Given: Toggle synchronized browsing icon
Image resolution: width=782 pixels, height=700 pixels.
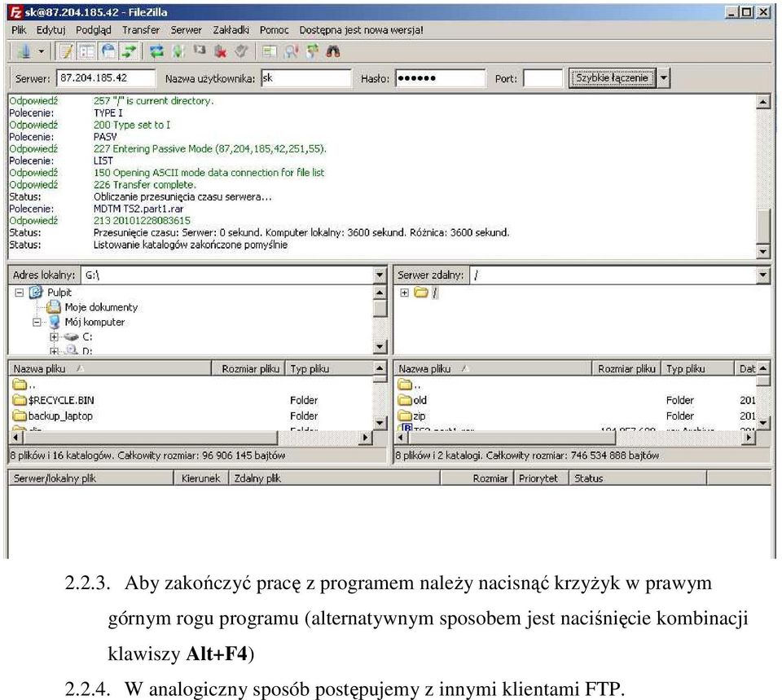Looking at the screenshot, I should click(x=312, y=51).
